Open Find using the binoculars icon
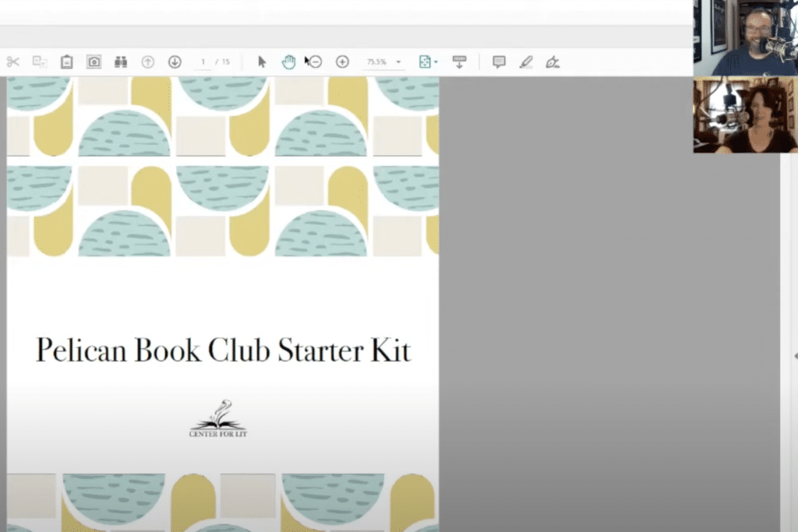The height and width of the screenshot is (532, 798). (122, 62)
